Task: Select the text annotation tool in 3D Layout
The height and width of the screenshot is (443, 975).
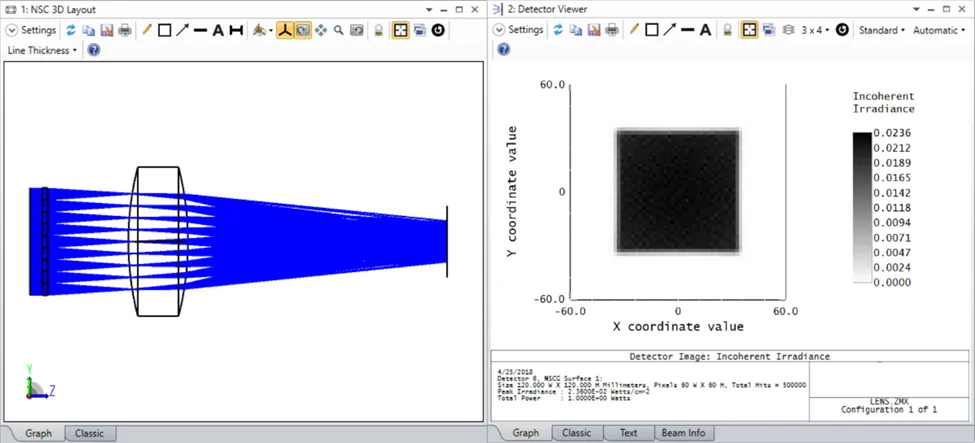Action: click(x=218, y=30)
